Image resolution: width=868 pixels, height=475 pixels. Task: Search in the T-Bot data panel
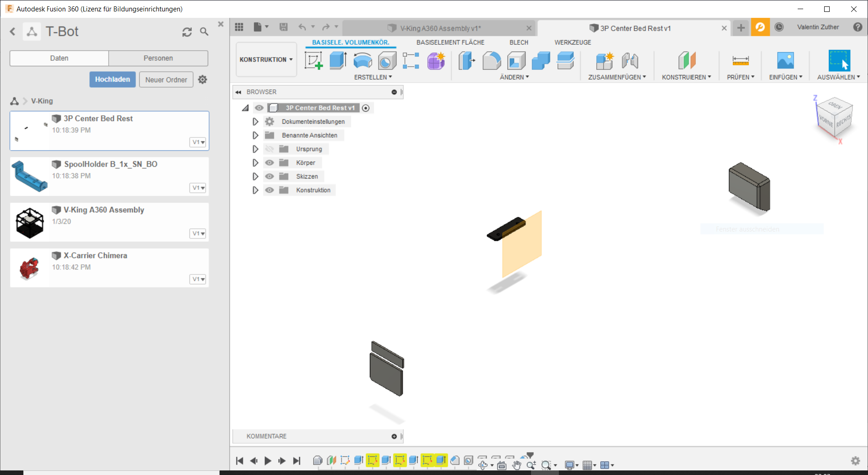pyautogui.click(x=204, y=32)
